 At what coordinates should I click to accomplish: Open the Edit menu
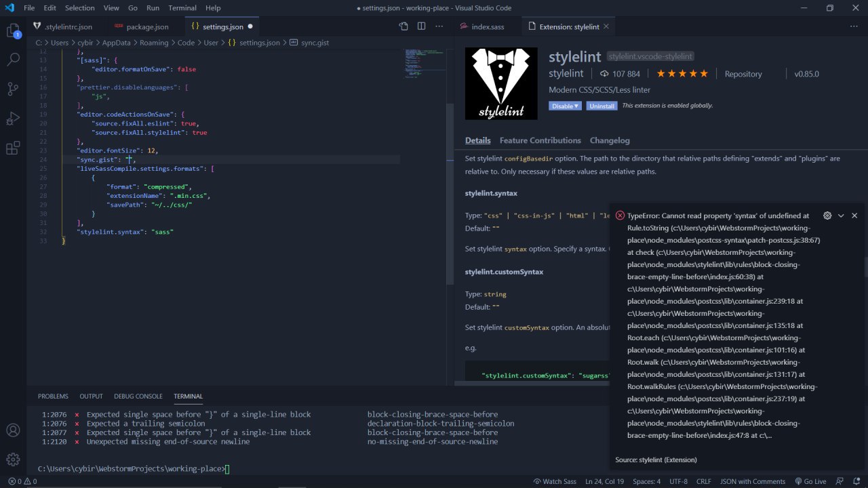point(50,8)
